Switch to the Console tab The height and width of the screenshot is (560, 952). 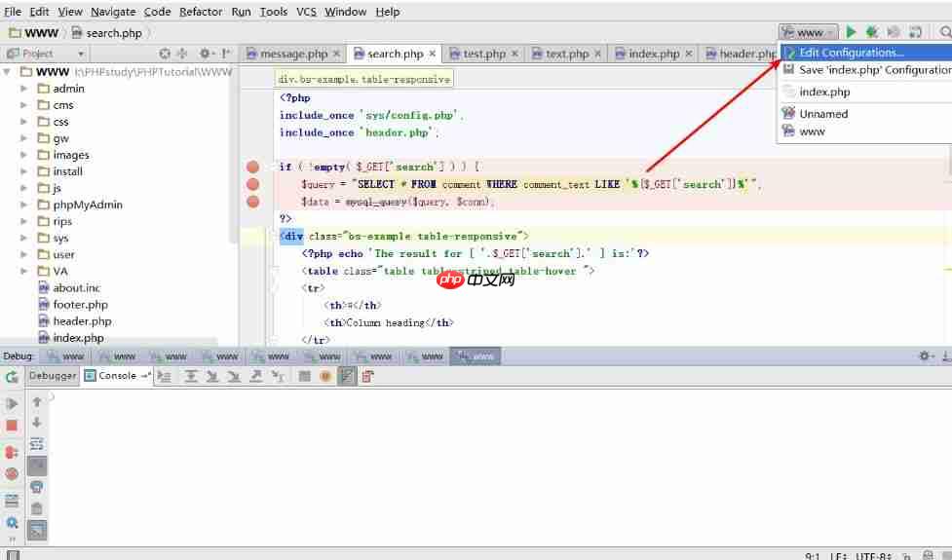[x=117, y=376]
